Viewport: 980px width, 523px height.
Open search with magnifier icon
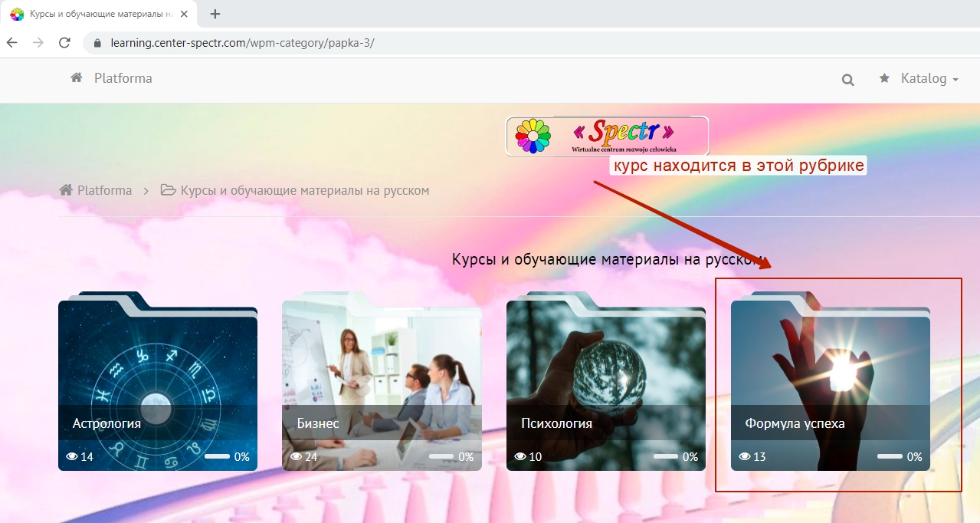coord(847,80)
